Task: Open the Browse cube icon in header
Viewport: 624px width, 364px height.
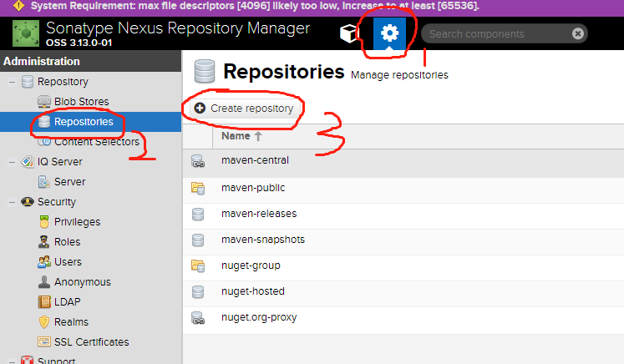Action: click(x=350, y=33)
